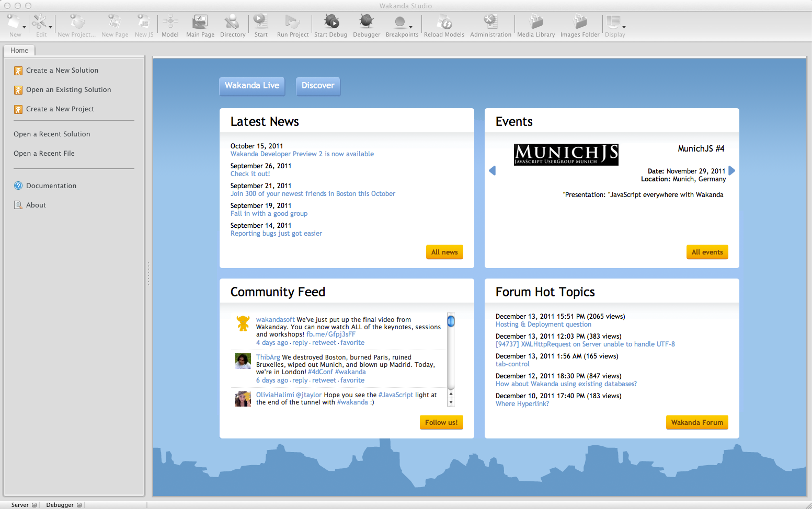Open the Hosting & Deployment question link

pyautogui.click(x=543, y=325)
